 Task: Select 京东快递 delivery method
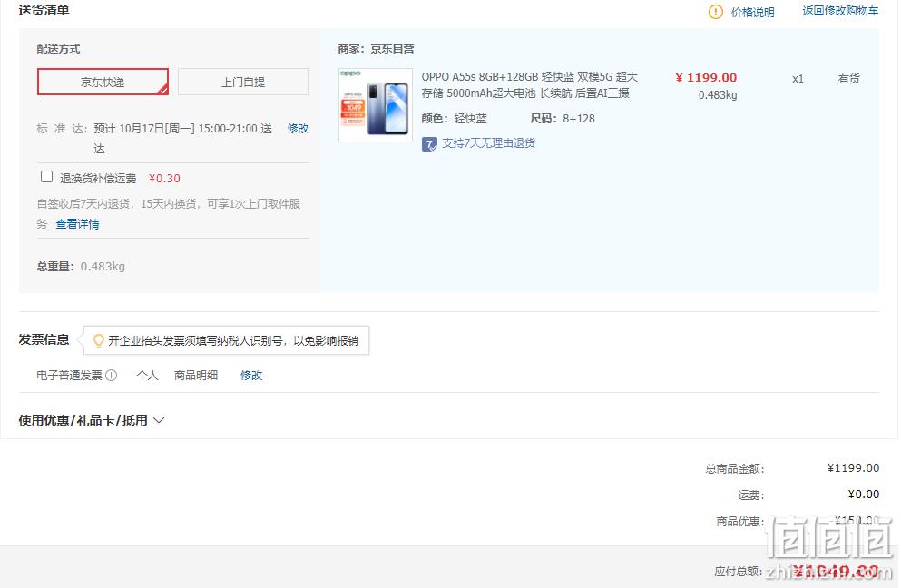[103, 82]
